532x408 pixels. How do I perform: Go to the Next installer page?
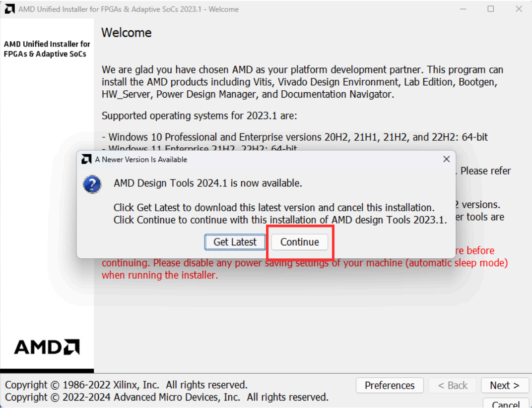pos(504,385)
